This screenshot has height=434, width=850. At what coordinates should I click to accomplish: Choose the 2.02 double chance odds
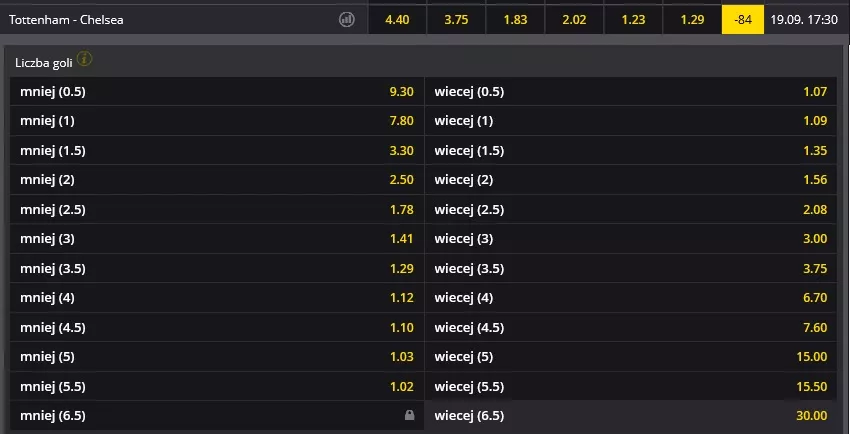tap(575, 20)
